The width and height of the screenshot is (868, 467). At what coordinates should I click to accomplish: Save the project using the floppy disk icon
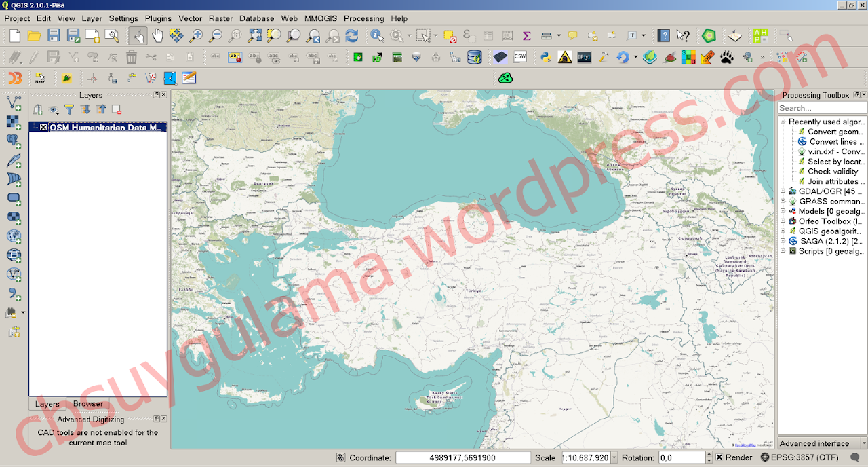(x=54, y=36)
